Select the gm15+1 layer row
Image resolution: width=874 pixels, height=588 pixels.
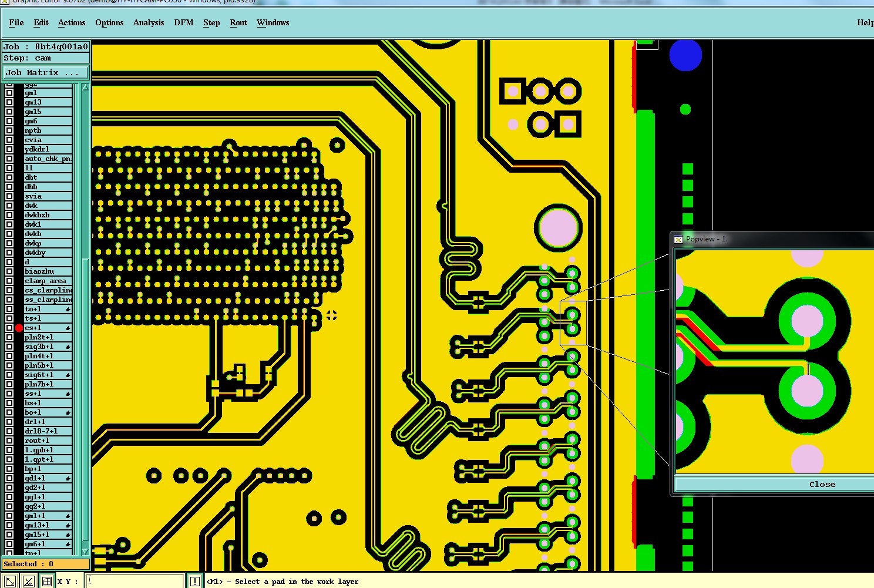48,535
